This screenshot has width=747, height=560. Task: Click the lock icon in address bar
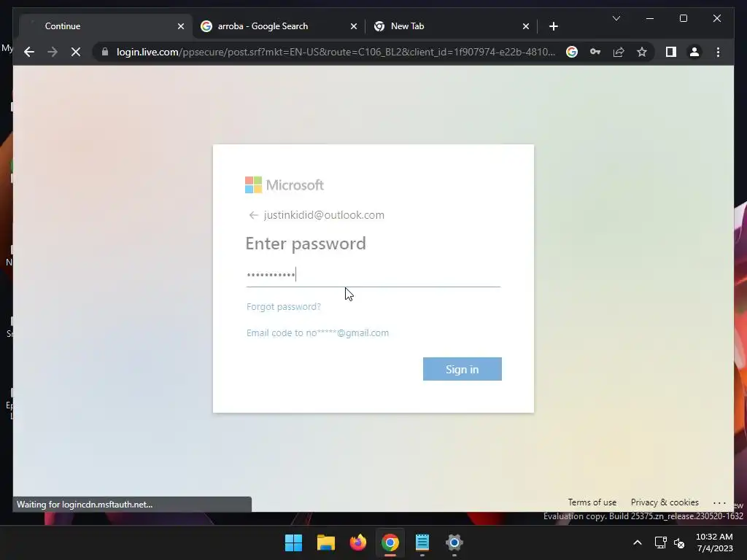click(x=105, y=52)
